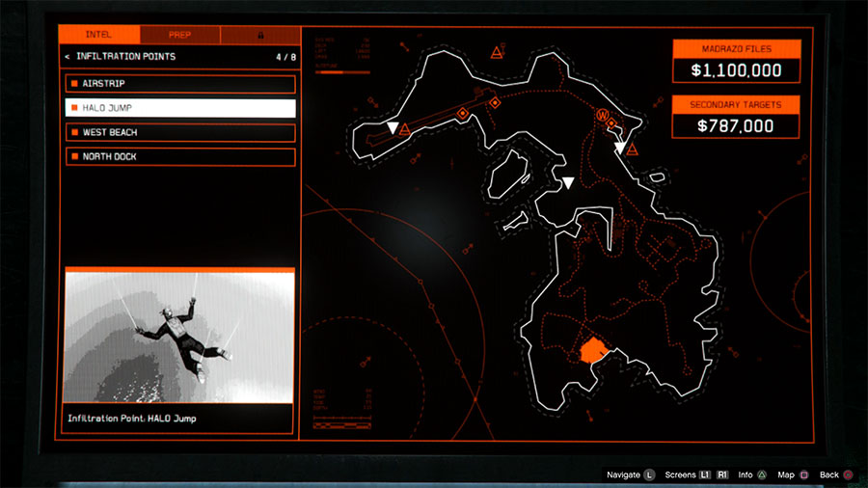868x488 pixels.
Task: Choose the NORTH DOCK infiltration point
Action: point(179,156)
